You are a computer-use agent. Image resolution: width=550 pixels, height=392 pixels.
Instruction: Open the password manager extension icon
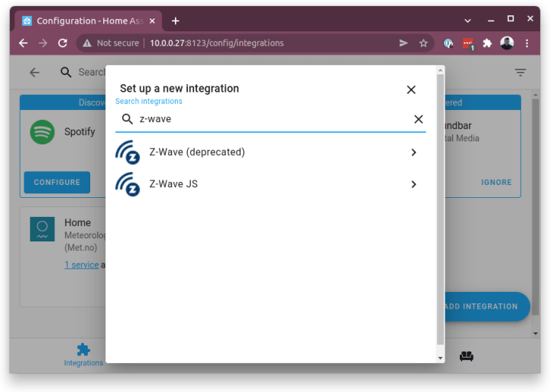[448, 44]
